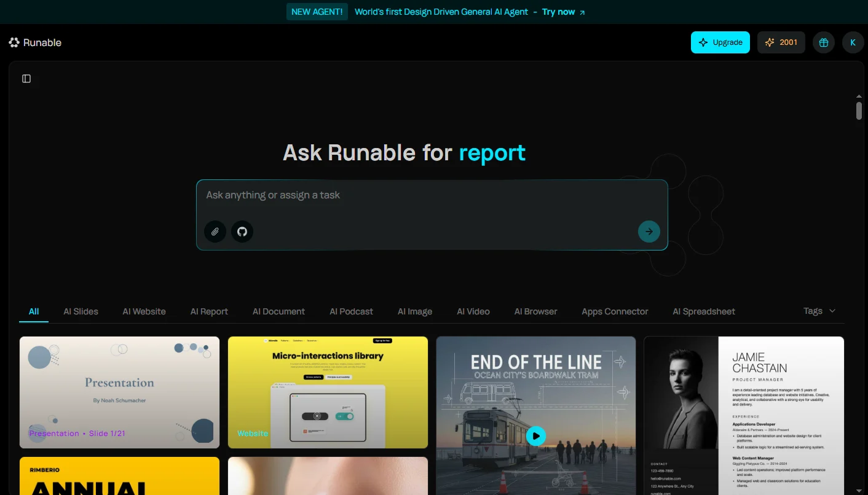
Task: Expand the Tags dropdown
Action: tap(819, 311)
